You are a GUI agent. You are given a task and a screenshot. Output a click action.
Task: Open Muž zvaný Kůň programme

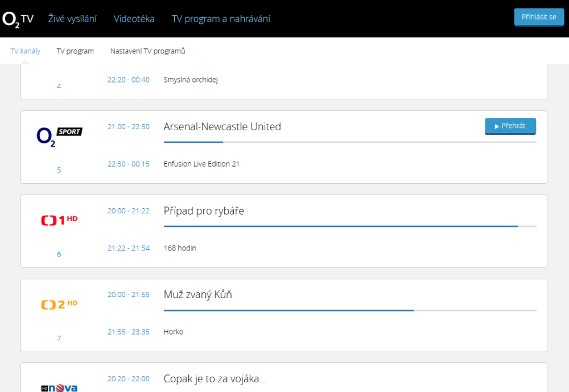click(x=197, y=295)
